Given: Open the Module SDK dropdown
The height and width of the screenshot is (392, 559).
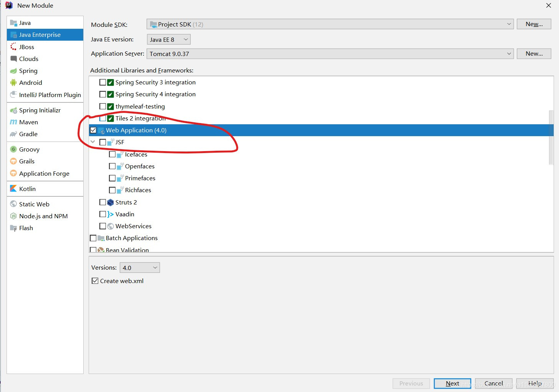Looking at the screenshot, I should click(330, 24).
